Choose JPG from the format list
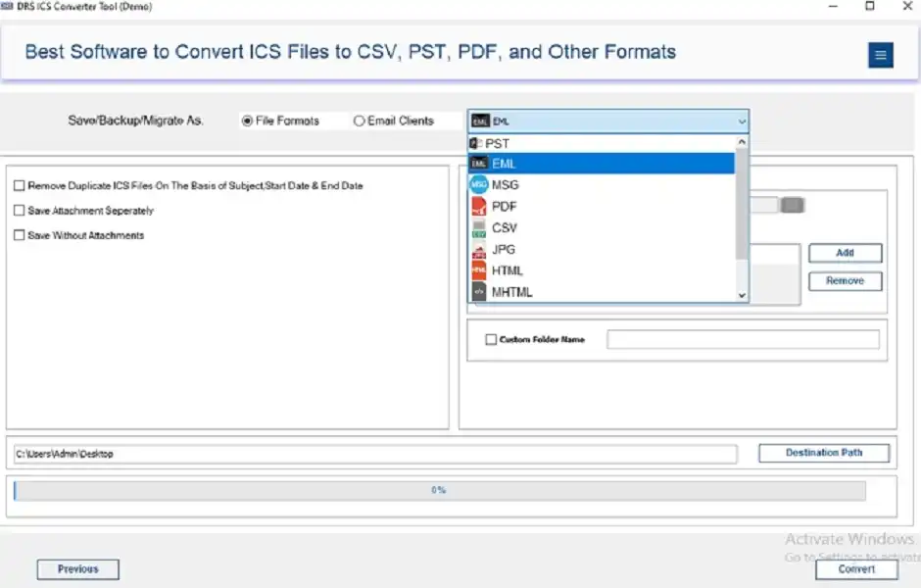 pos(602,250)
